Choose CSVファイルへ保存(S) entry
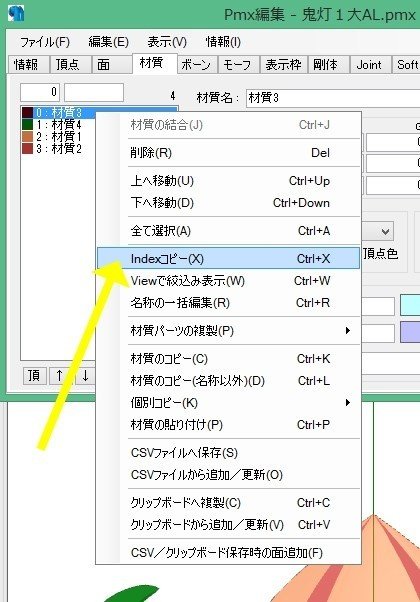The image size is (420, 602). [x=229, y=453]
